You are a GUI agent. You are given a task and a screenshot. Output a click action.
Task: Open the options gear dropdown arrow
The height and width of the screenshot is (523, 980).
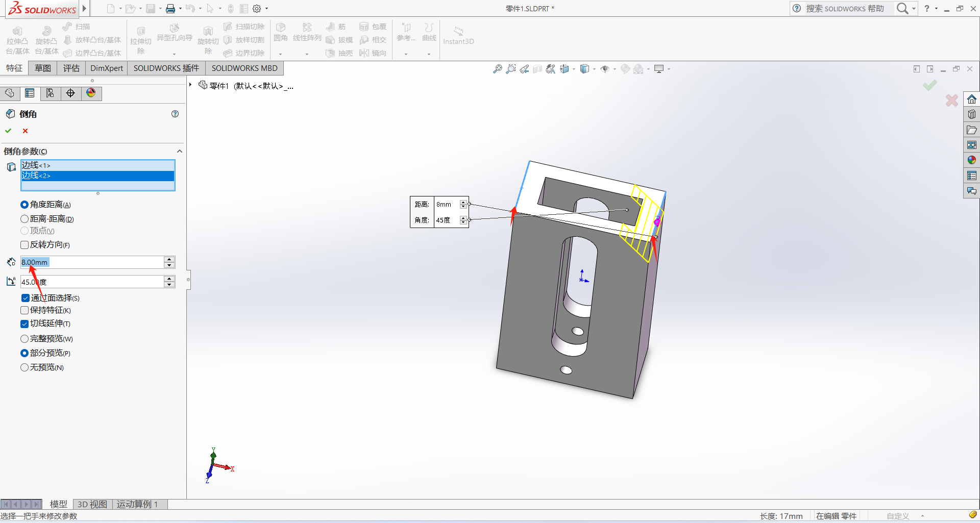(266, 9)
